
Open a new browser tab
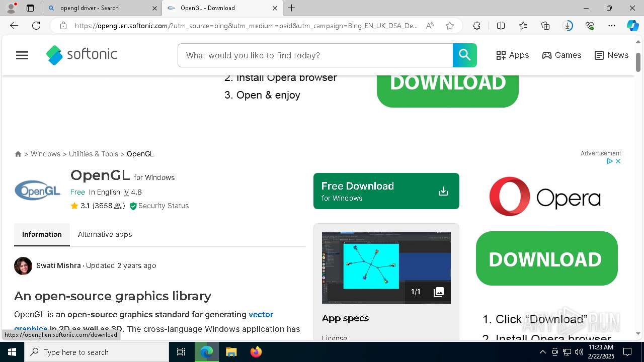pyautogui.click(x=292, y=8)
